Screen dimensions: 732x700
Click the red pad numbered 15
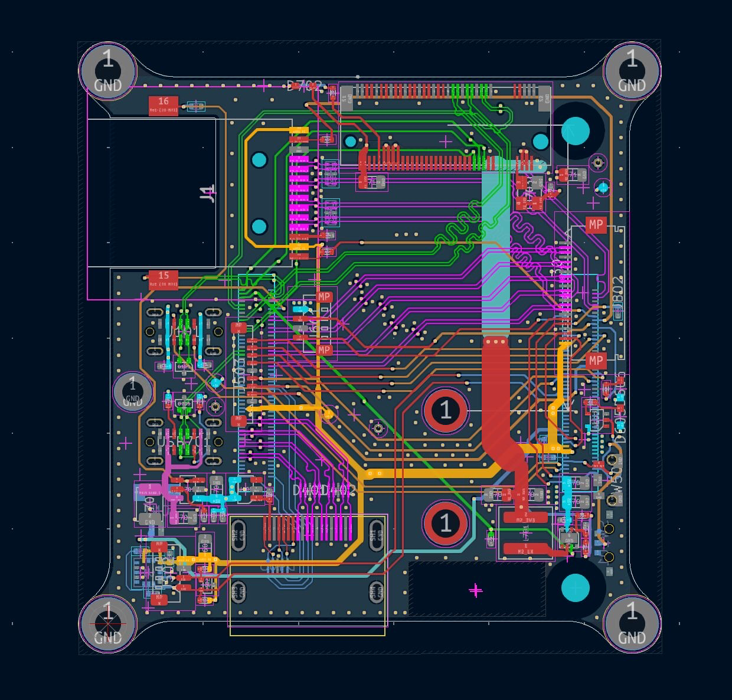tap(164, 279)
